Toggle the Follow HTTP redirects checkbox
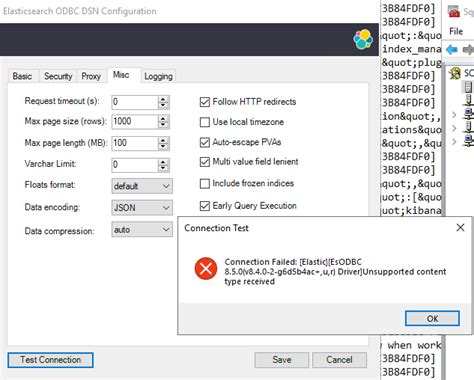Image resolution: width=474 pixels, height=380 pixels. click(x=205, y=102)
